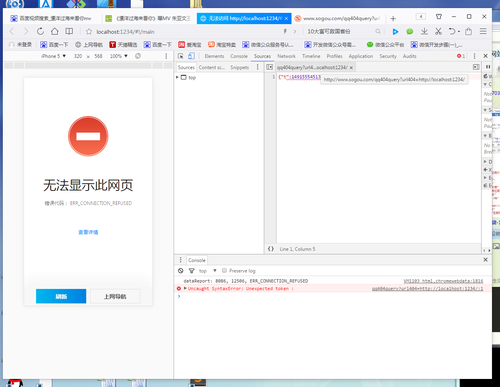Open the downloads arrow icon

pos(424,31)
